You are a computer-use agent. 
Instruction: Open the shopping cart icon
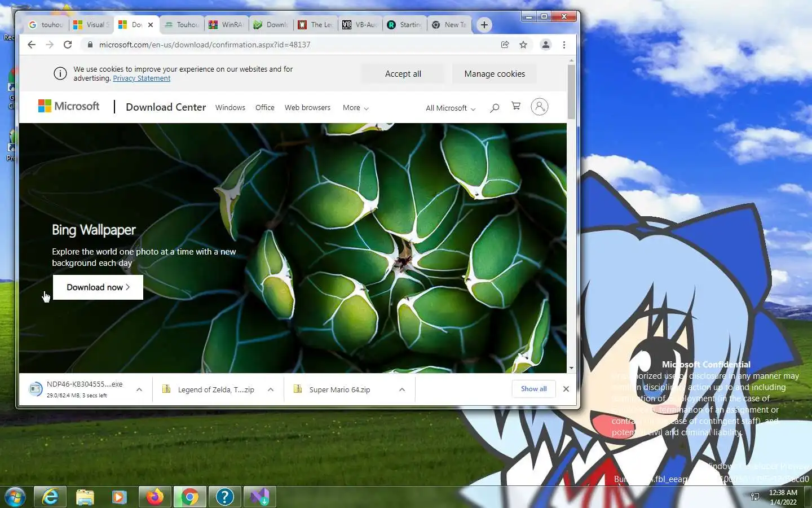pyautogui.click(x=515, y=106)
